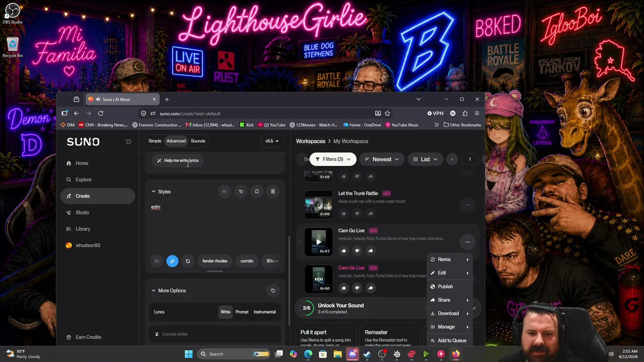Toggle the VPN button in the browser

(435, 113)
